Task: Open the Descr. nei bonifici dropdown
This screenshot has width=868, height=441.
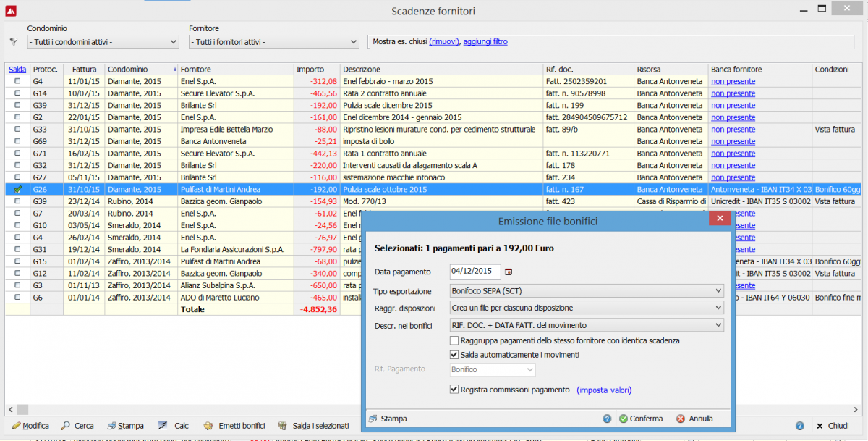Action: coord(586,325)
